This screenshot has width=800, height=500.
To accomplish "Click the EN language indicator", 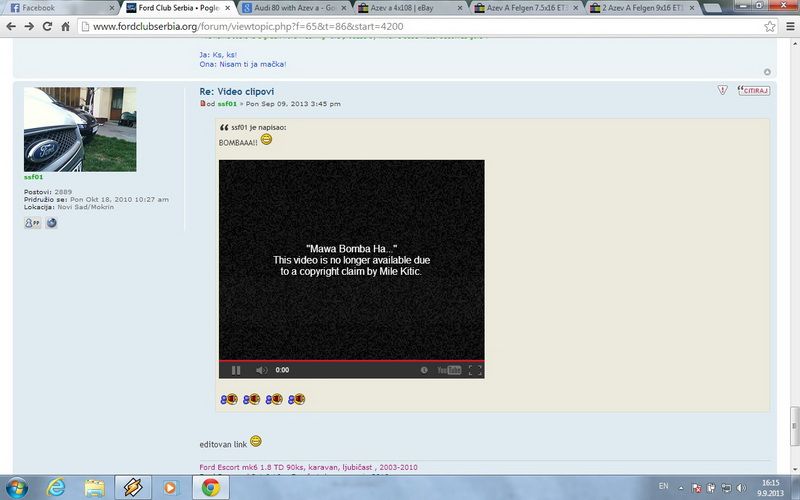I will tap(663, 486).
